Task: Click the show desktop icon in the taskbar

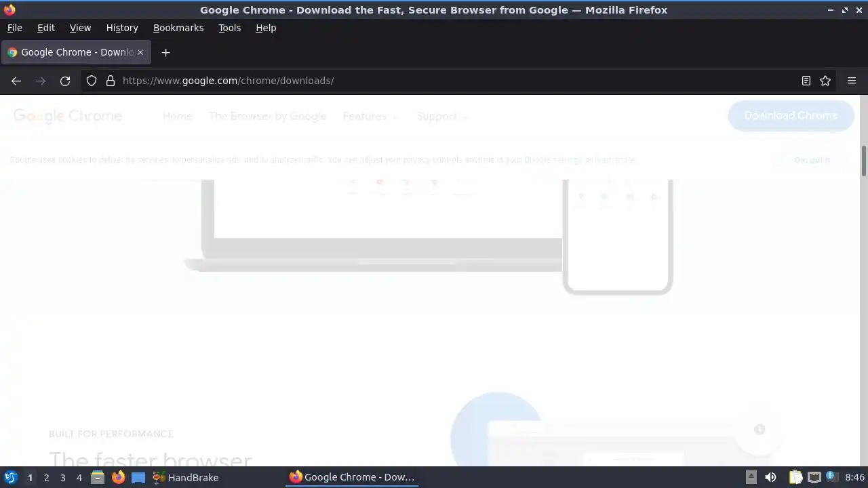Action: tap(138, 477)
